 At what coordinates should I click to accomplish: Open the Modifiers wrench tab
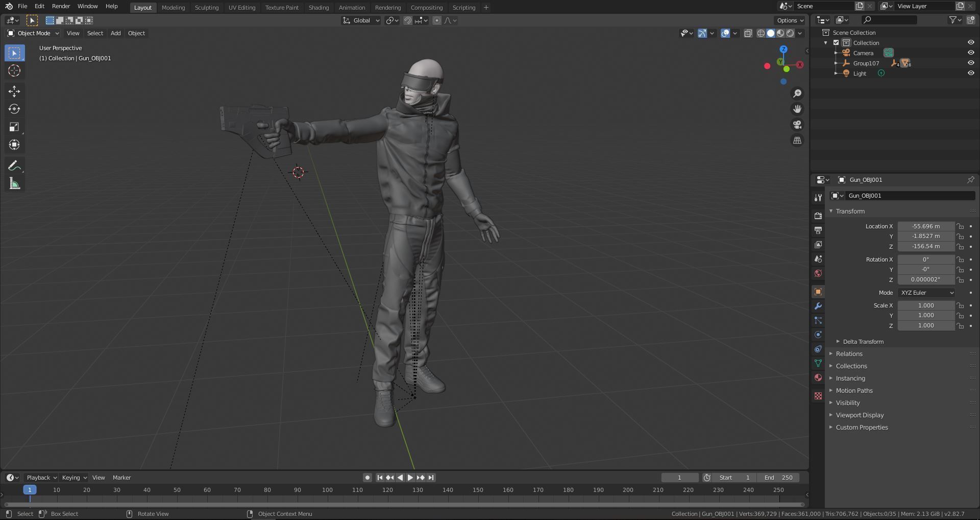point(818,306)
